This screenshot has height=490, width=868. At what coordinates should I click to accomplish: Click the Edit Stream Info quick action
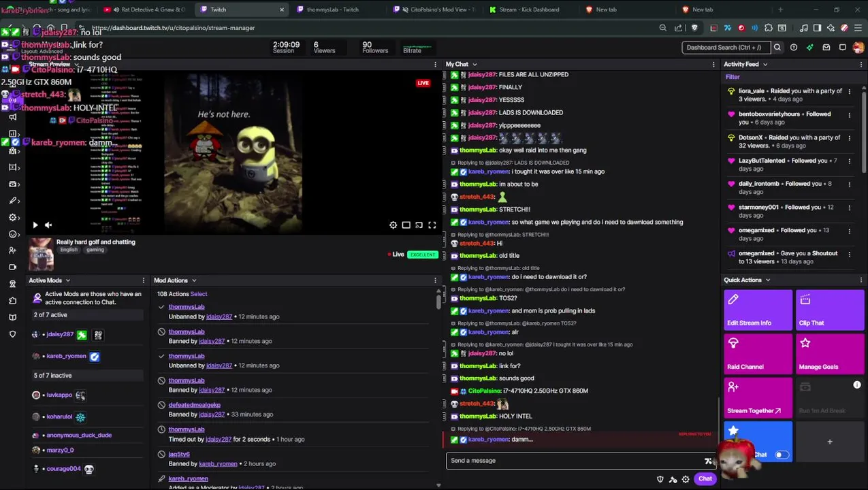point(758,310)
